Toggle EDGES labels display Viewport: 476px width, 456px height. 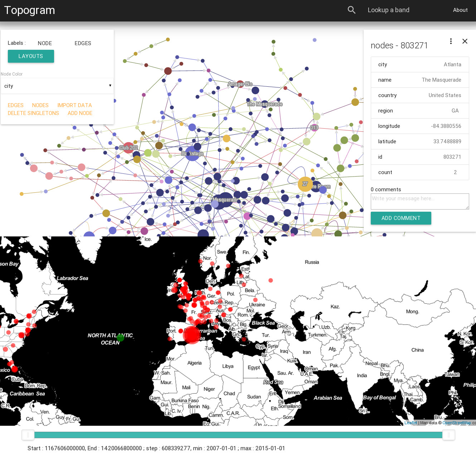(x=83, y=43)
